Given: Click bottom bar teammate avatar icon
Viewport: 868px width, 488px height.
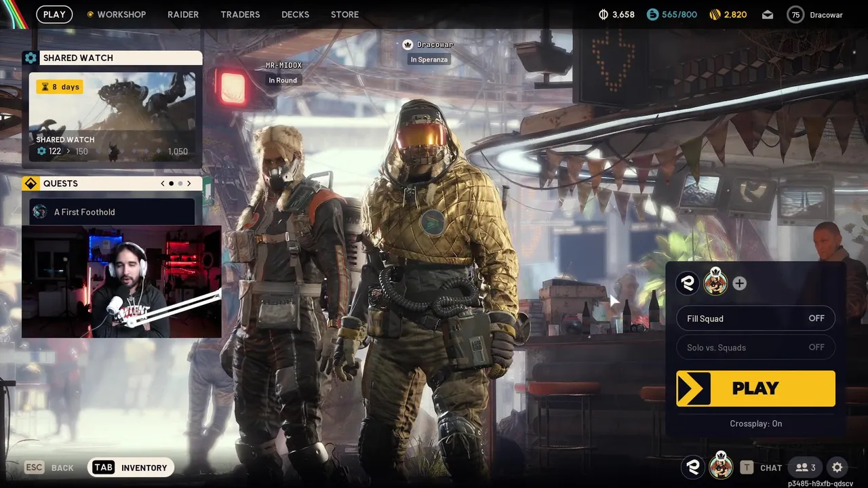Looking at the screenshot, I should pos(721,466).
